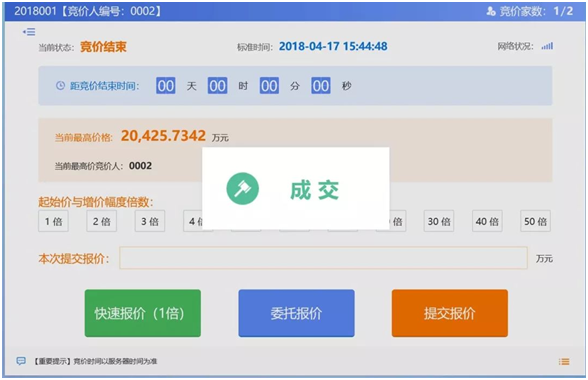
Task: Open the message bubble icon at bottom
Action: pyautogui.click(x=21, y=361)
